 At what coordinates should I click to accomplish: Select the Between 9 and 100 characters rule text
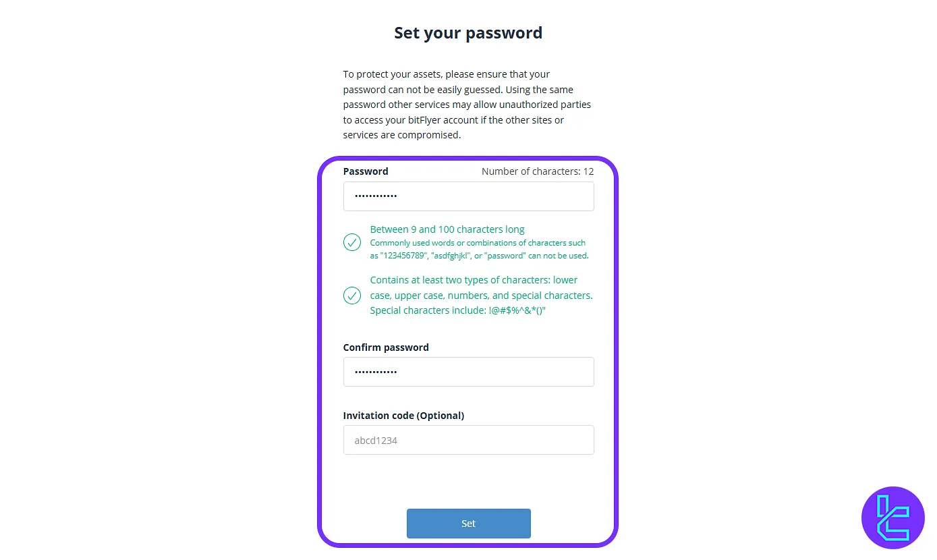(447, 229)
